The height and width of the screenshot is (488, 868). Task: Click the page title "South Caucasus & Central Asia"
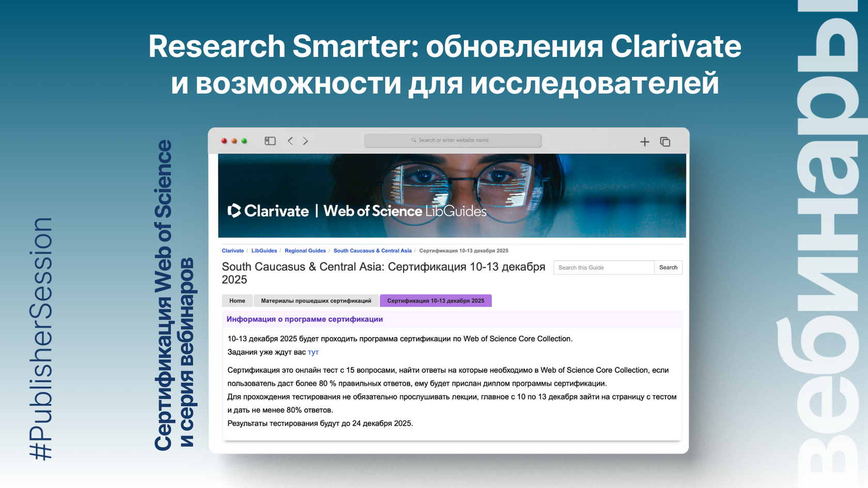point(302,267)
